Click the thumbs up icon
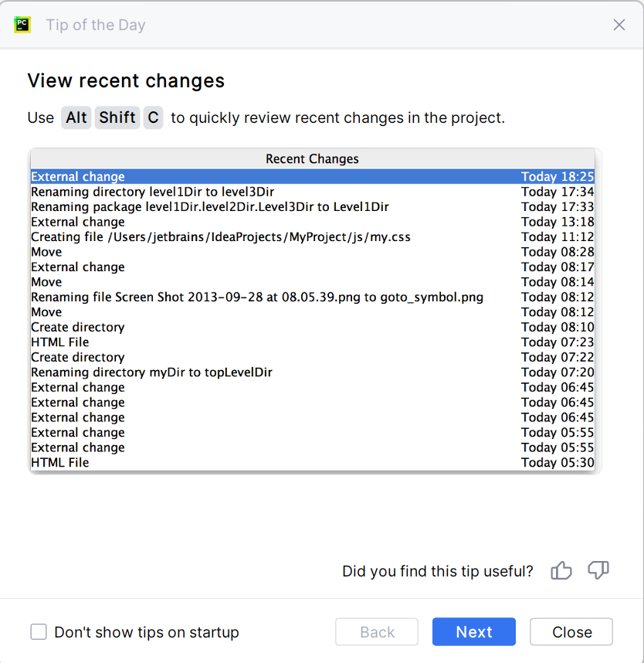Viewport: 644px width, 663px height. (x=561, y=571)
